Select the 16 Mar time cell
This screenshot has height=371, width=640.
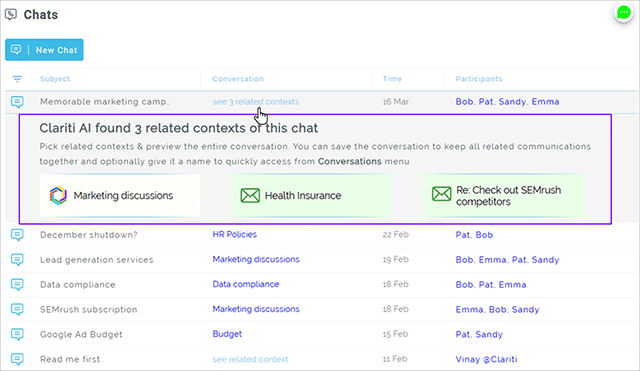click(396, 102)
